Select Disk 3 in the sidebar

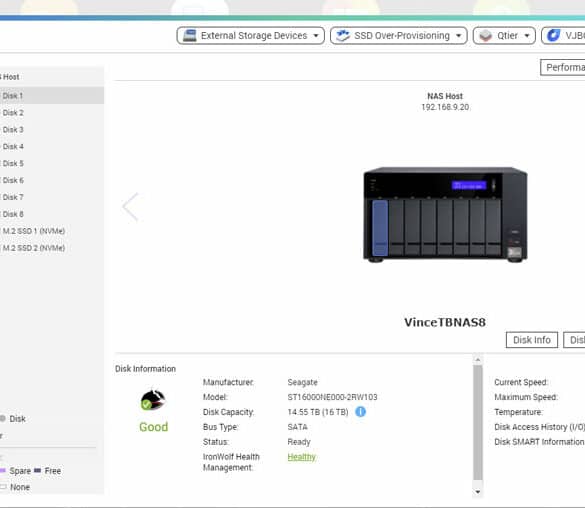pos(52,129)
